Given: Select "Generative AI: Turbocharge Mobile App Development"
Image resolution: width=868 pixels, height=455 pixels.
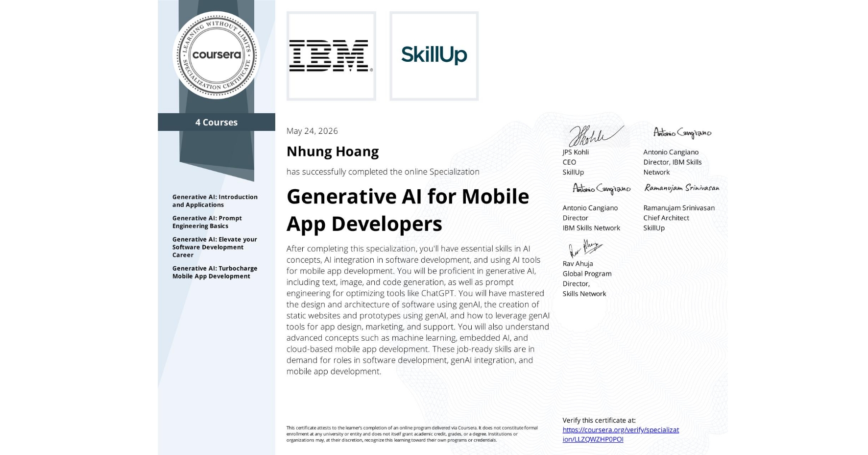Looking at the screenshot, I should coord(215,272).
